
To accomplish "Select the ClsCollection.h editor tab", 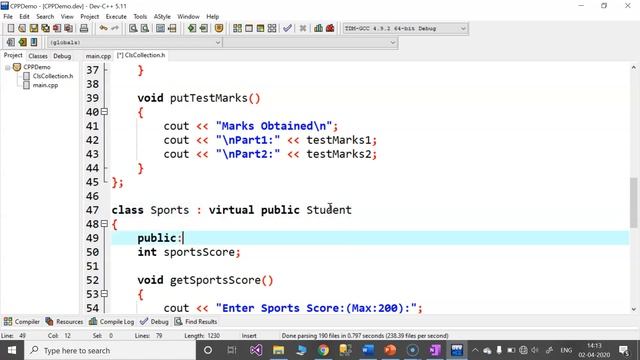I will click(x=141, y=55).
